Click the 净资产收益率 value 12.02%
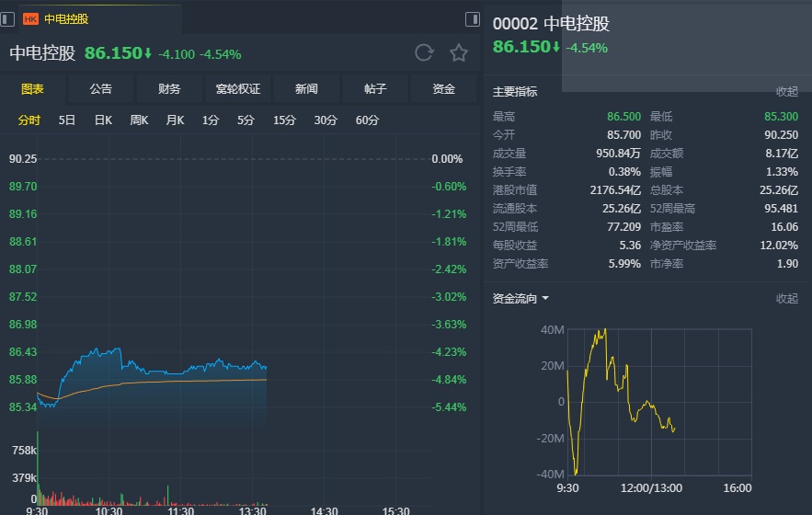This screenshot has height=515, width=812. click(779, 245)
